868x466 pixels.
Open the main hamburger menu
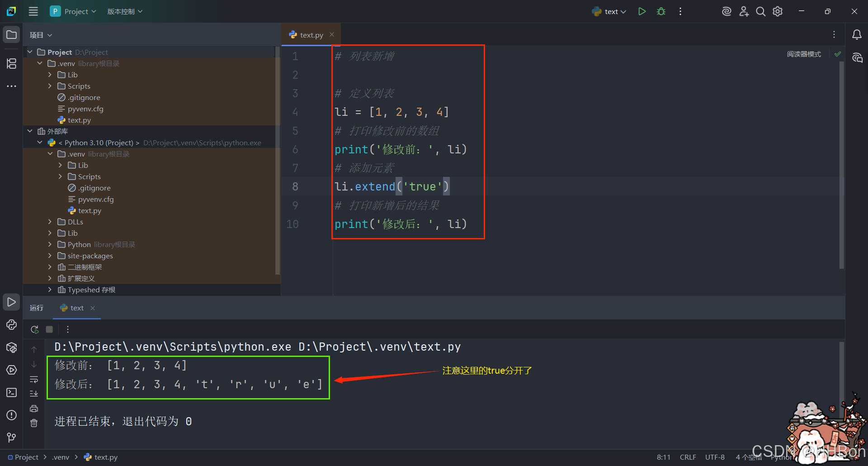point(33,11)
